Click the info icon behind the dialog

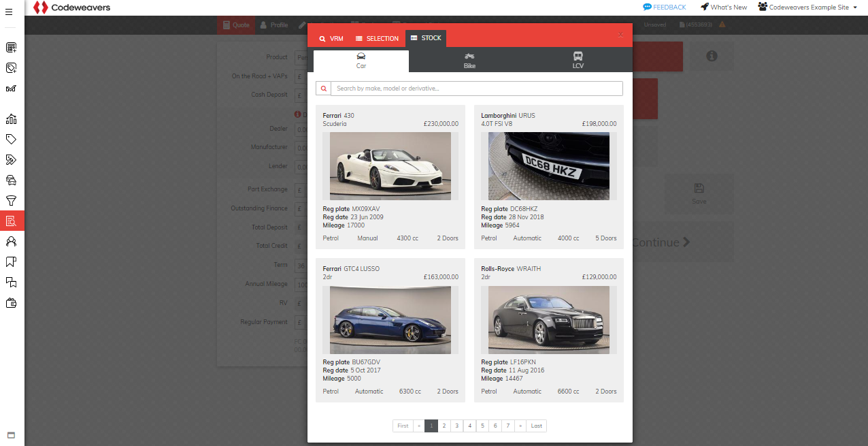(x=712, y=57)
